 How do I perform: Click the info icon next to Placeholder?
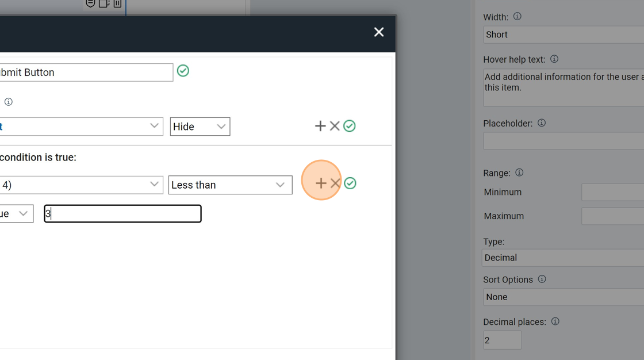click(542, 123)
